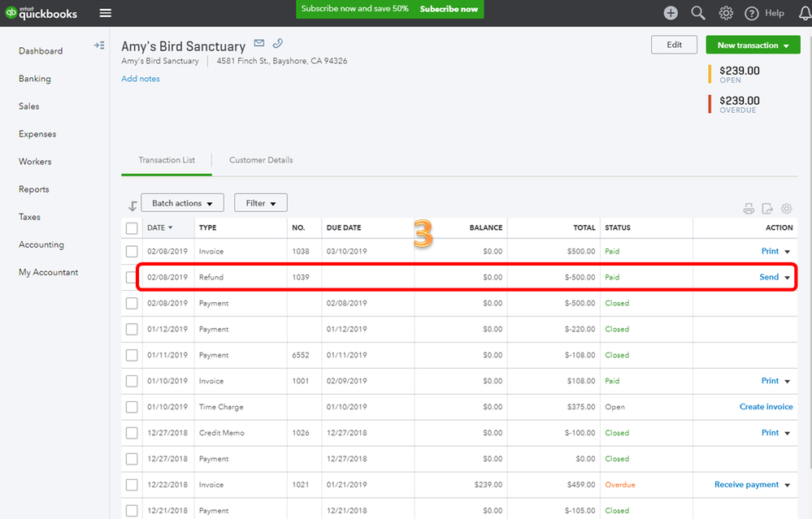Toggle the select-all checkbox in table header

click(x=132, y=228)
